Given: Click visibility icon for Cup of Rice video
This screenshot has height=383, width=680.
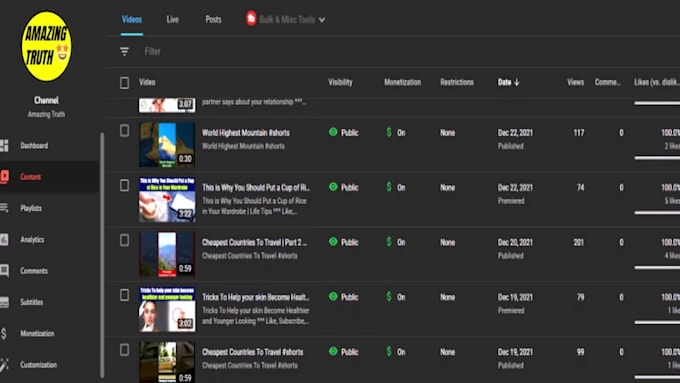Looking at the screenshot, I should 333,187.
